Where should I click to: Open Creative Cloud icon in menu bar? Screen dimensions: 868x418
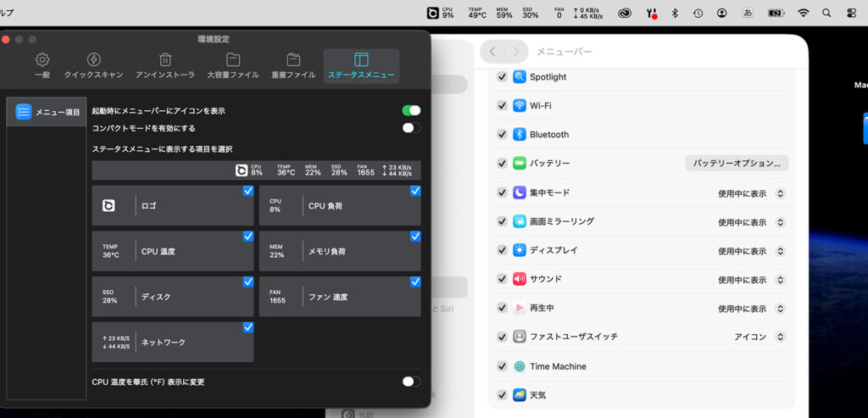(626, 14)
